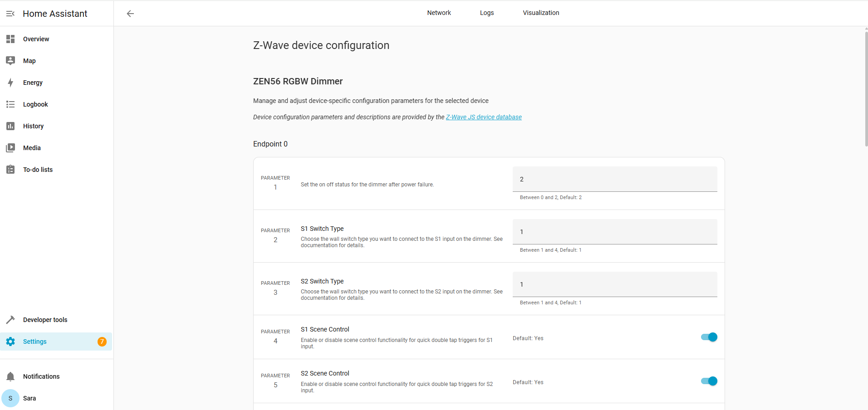Click the Logbook list icon
This screenshot has height=410, width=868.
pos(10,104)
